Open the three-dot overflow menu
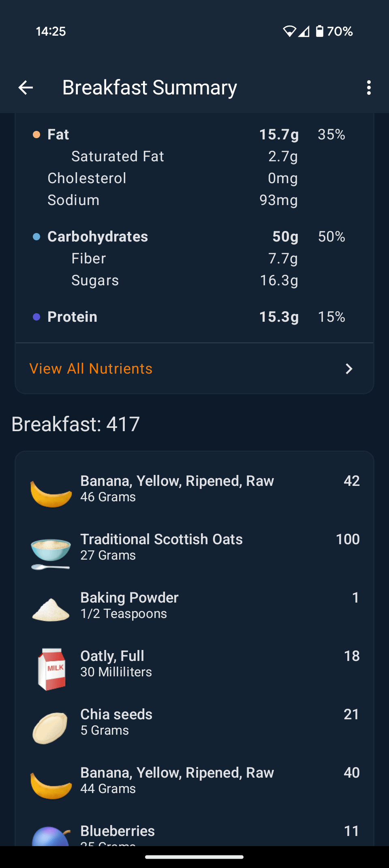The image size is (389, 868). pyautogui.click(x=368, y=88)
